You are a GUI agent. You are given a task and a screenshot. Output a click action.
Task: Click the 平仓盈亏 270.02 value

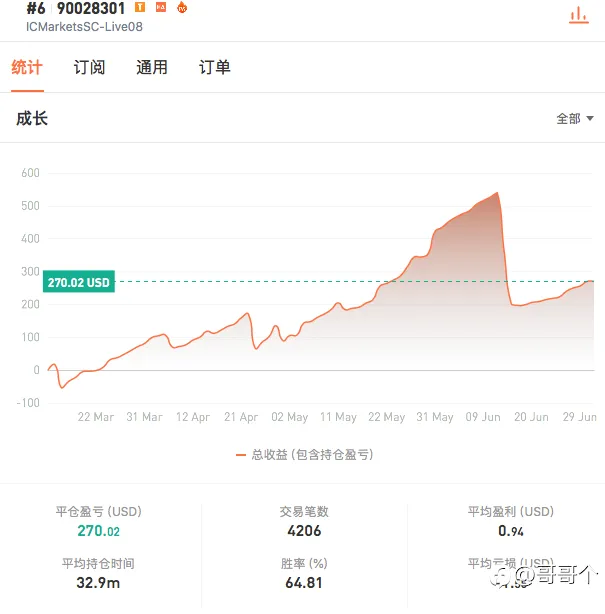click(x=98, y=531)
